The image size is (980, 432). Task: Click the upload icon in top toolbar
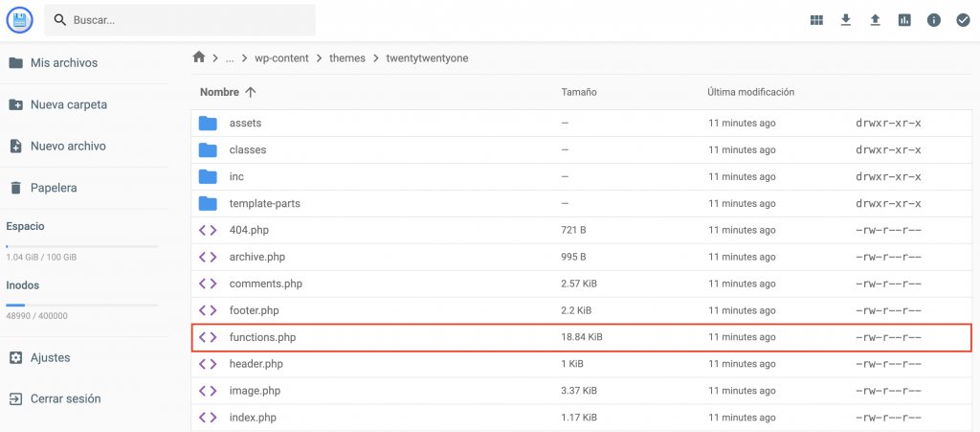click(x=875, y=20)
